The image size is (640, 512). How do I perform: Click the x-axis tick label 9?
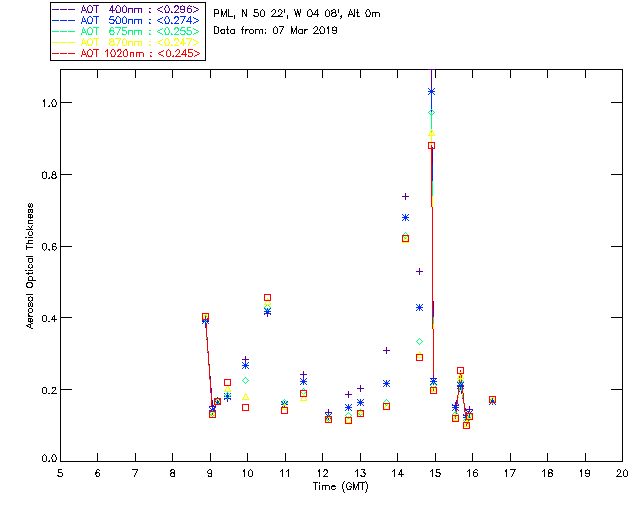[x=210, y=473]
